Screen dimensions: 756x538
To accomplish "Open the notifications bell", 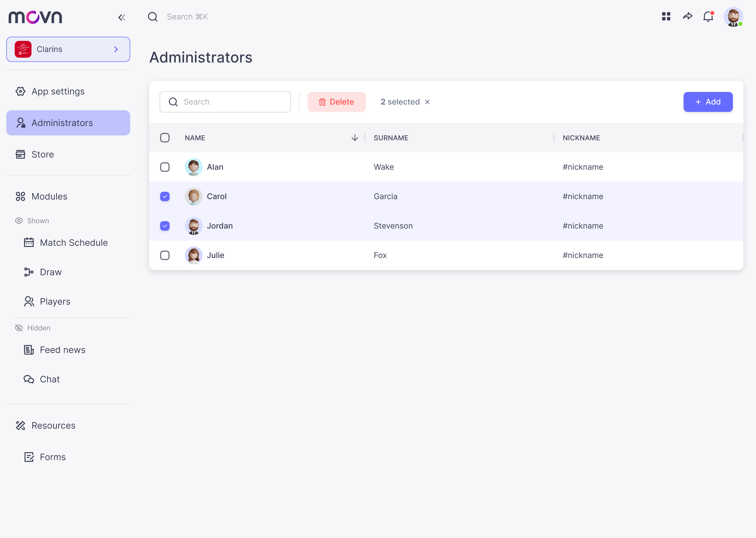I will (x=708, y=16).
